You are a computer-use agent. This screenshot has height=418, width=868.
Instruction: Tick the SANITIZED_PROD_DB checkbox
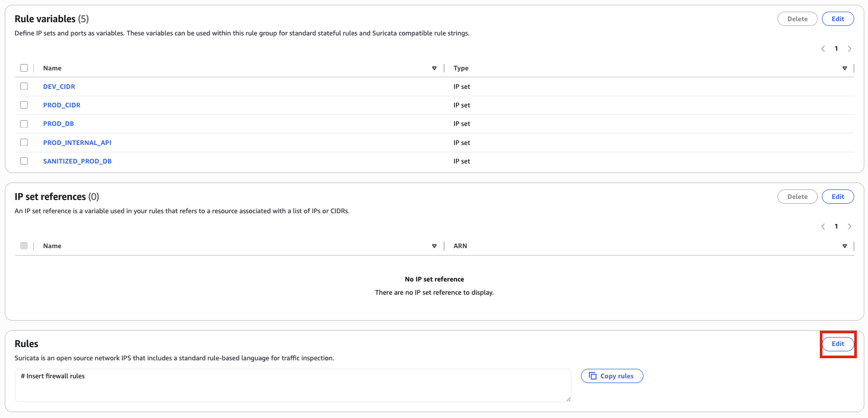(24, 161)
